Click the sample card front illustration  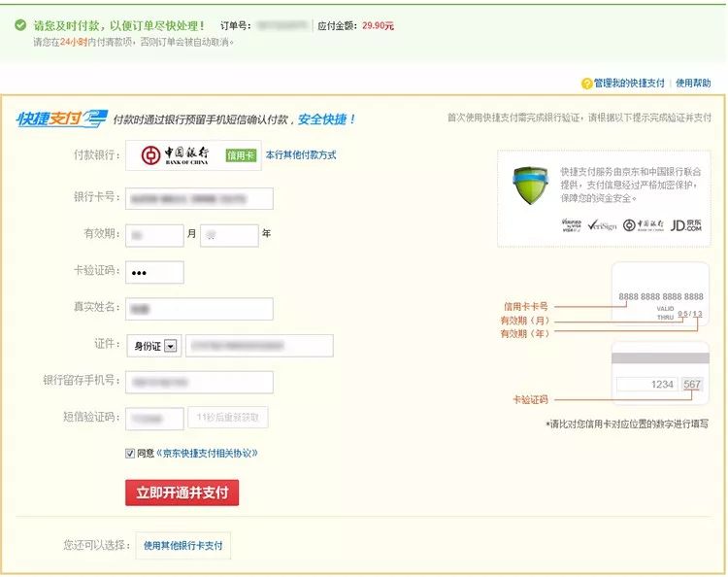tap(660, 293)
